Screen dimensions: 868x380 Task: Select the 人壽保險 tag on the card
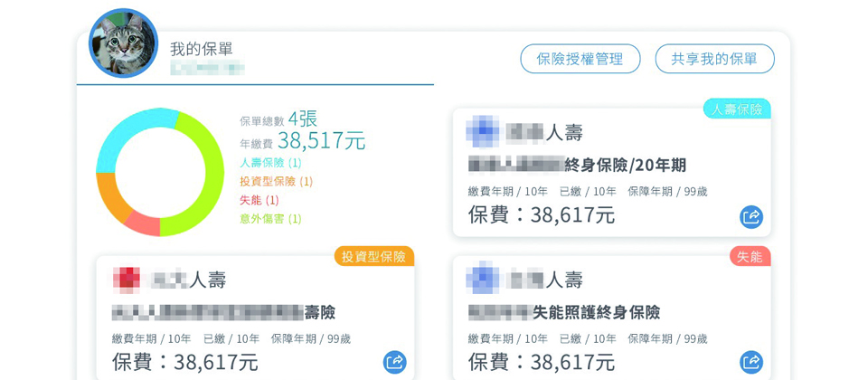pos(737,109)
